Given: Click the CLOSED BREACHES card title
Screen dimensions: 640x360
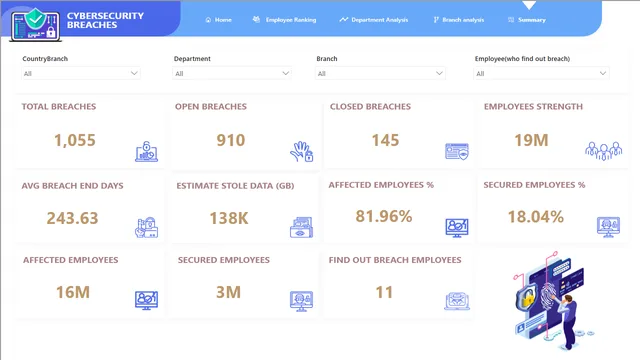Looking at the screenshot, I should point(370,107).
